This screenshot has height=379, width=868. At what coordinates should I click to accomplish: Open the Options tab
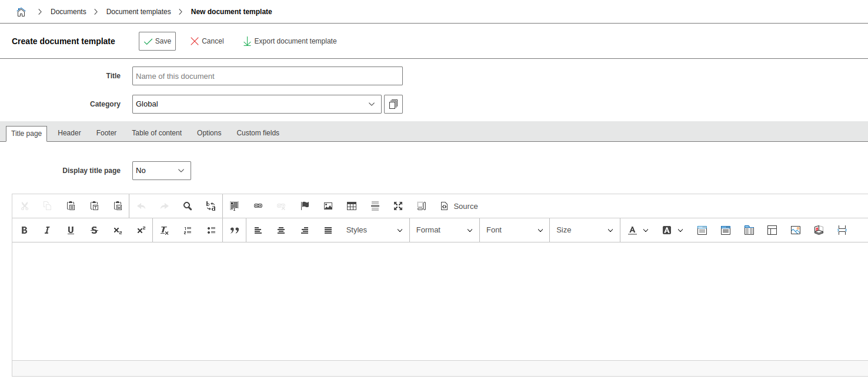pos(209,133)
